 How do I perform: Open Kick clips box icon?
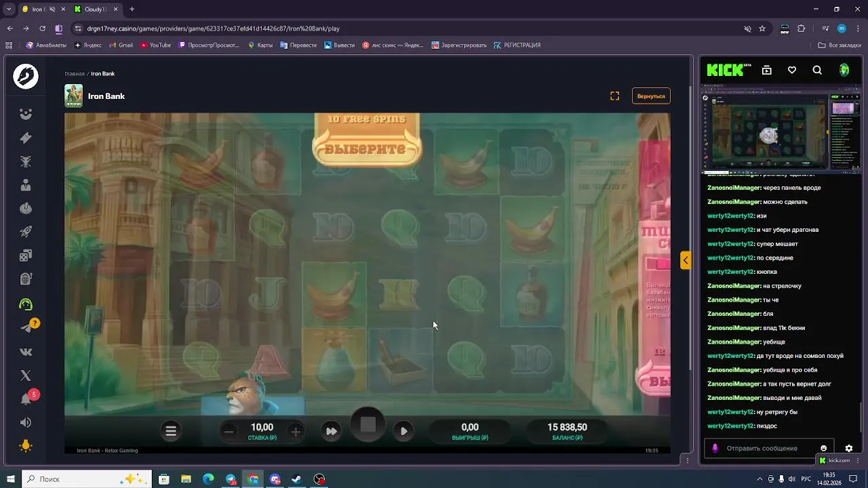(767, 70)
